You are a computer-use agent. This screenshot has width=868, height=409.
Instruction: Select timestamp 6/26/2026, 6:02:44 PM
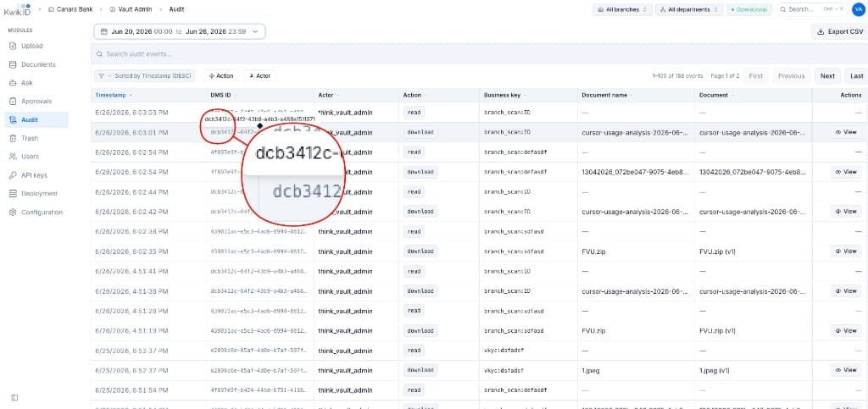click(x=131, y=191)
